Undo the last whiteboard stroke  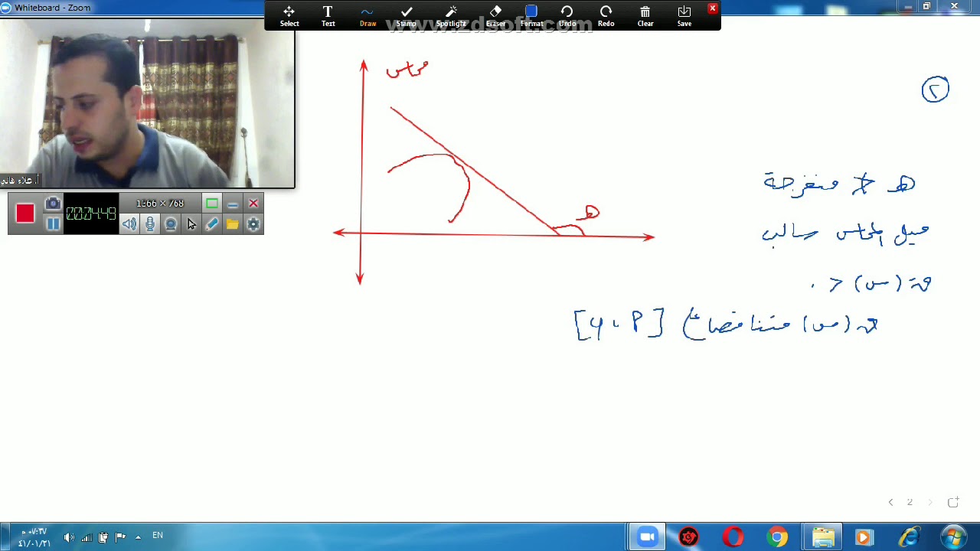(567, 15)
